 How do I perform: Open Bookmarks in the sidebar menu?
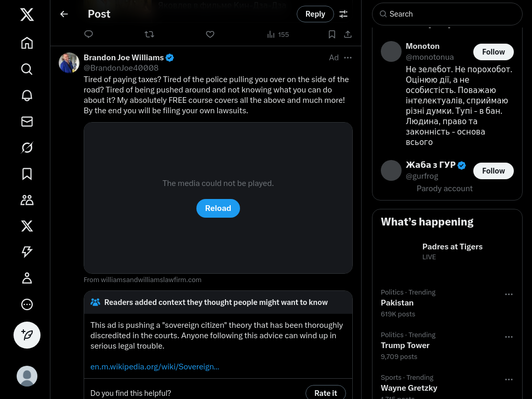(x=27, y=174)
